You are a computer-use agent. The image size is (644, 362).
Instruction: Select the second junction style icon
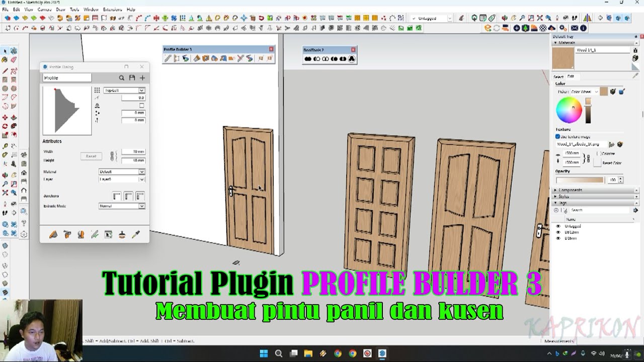point(128,196)
